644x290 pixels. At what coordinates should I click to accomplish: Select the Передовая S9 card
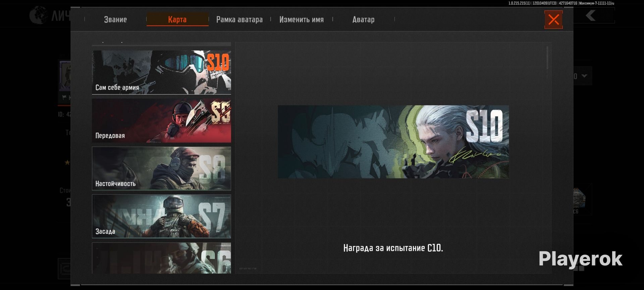pyautogui.click(x=161, y=120)
